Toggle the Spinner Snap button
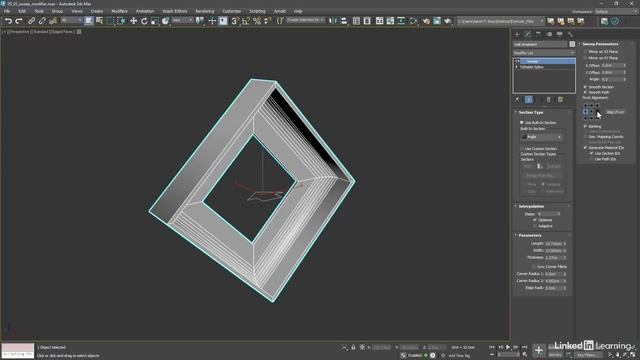The height and width of the screenshot is (360, 640). point(268,21)
